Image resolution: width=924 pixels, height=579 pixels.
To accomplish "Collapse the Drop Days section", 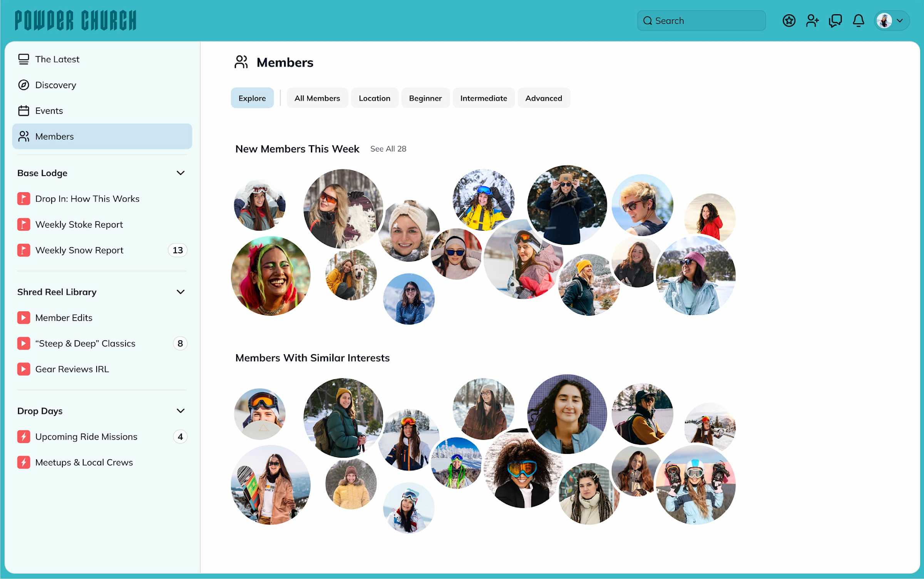I will (180, 411).
